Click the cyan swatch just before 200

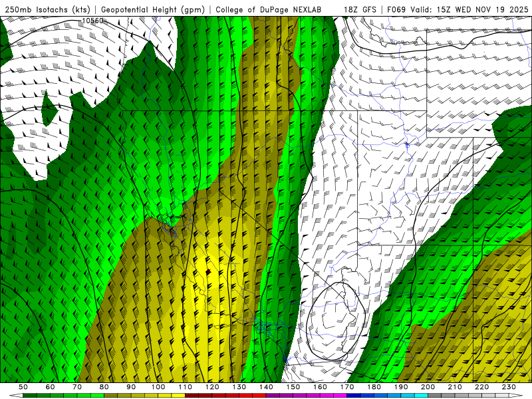pyautogui.click(x=421, y=396)
